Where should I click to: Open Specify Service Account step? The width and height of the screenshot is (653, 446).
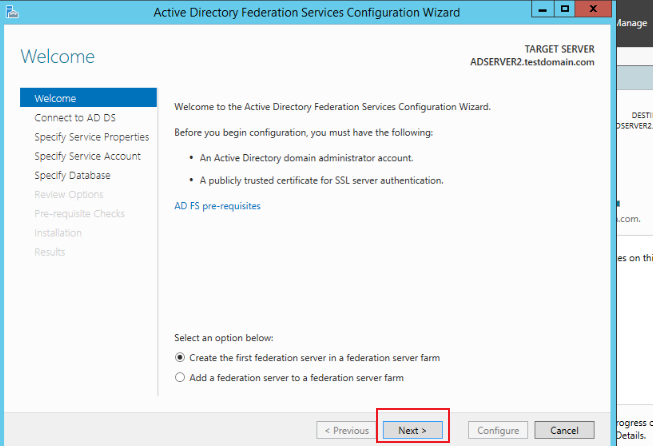point(87,156)
